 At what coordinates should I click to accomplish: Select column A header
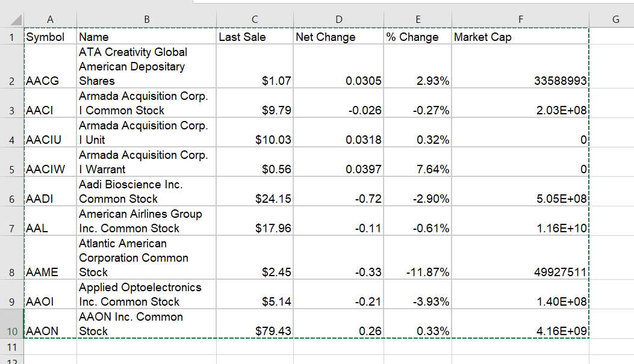[x=50, y=19]
